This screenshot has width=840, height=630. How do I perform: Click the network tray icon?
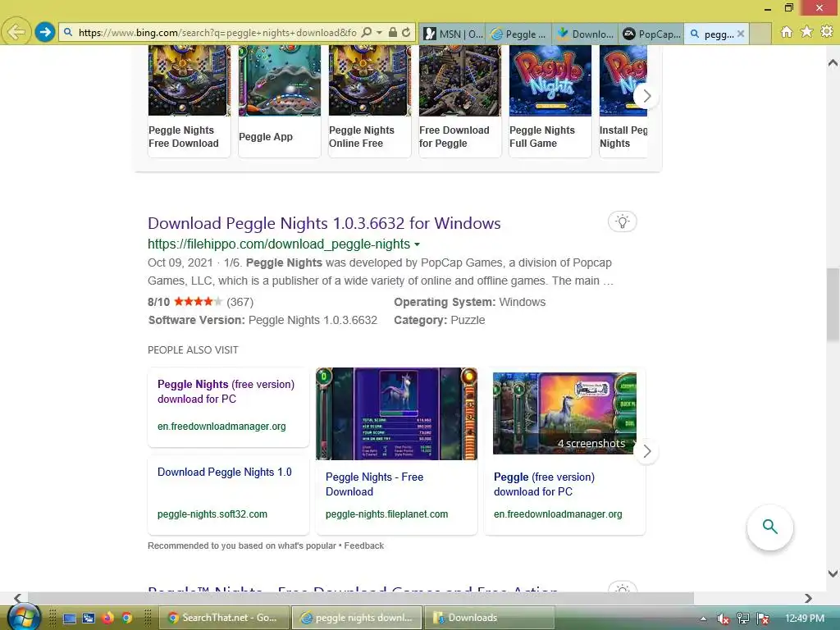(x=743, y=619)
